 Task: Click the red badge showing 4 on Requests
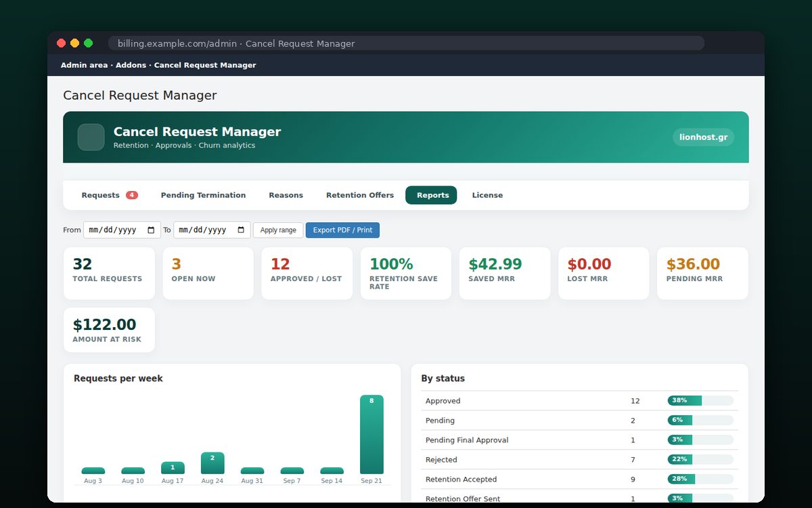[132, 195]
